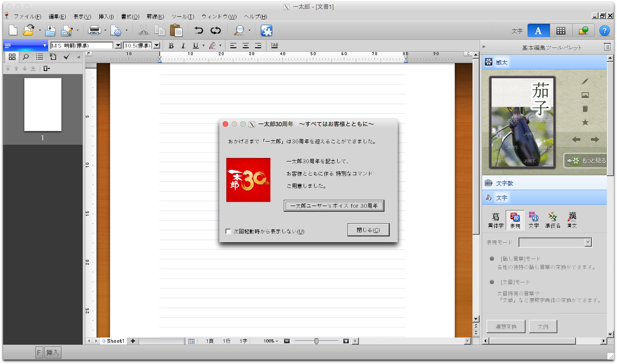Toggle the 表現 tool in 文字 panel

(x=515, y=220)
